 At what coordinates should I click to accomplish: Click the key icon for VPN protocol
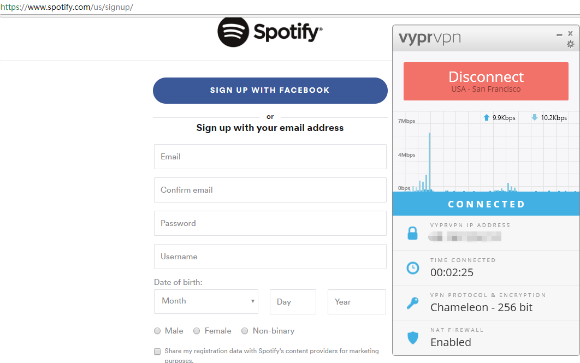point(412,303)
